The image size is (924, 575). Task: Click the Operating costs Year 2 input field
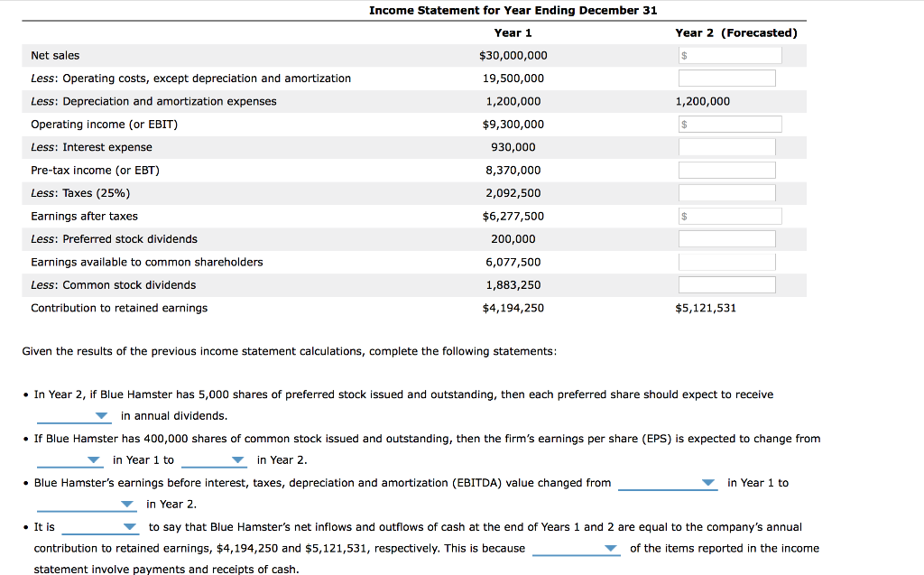[x=726, y=78]
